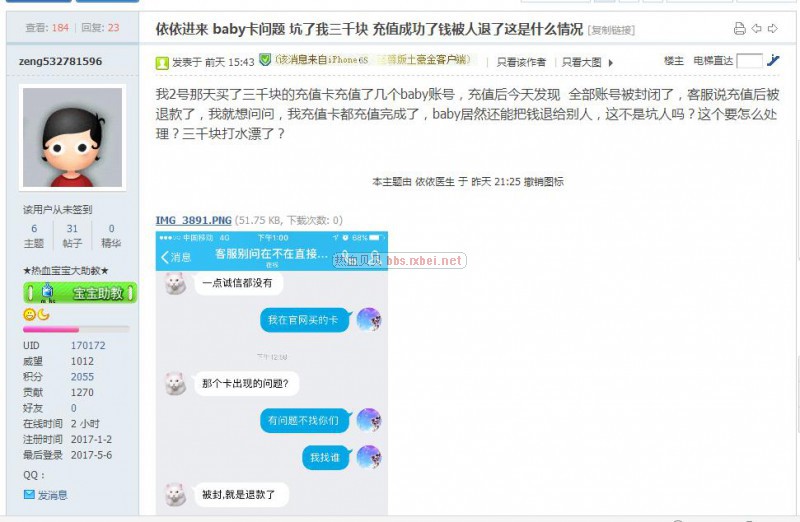Screen dimensions: 800x522
Task: Click the user avatar image
Action: [72, 137]
